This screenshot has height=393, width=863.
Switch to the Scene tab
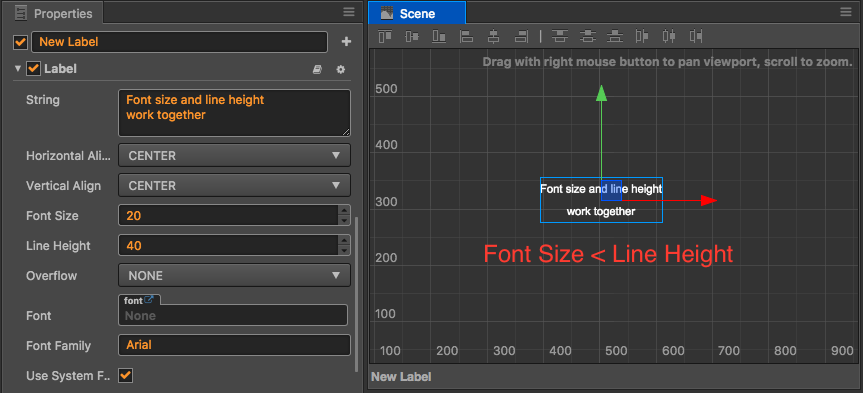pyautogui.click(x=417, y=13)
